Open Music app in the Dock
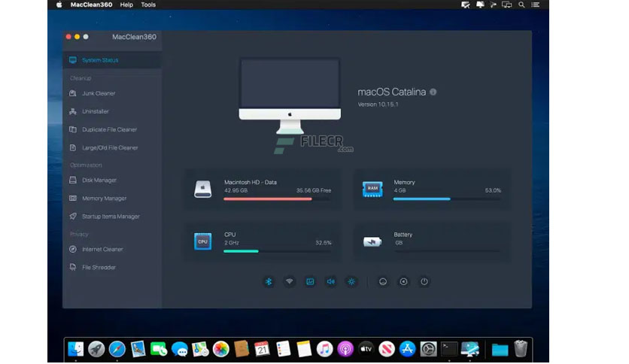 [324, 349]
